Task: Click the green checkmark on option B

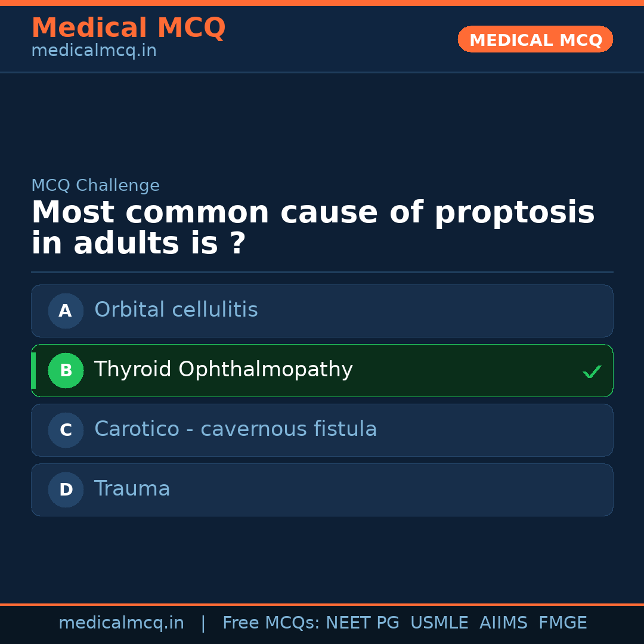Action: pos(592,371)
